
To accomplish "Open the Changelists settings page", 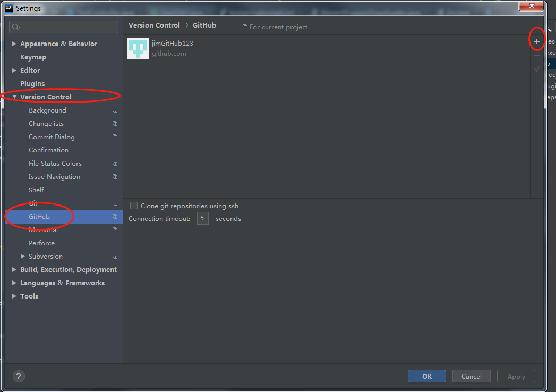I will click(46, 123).
